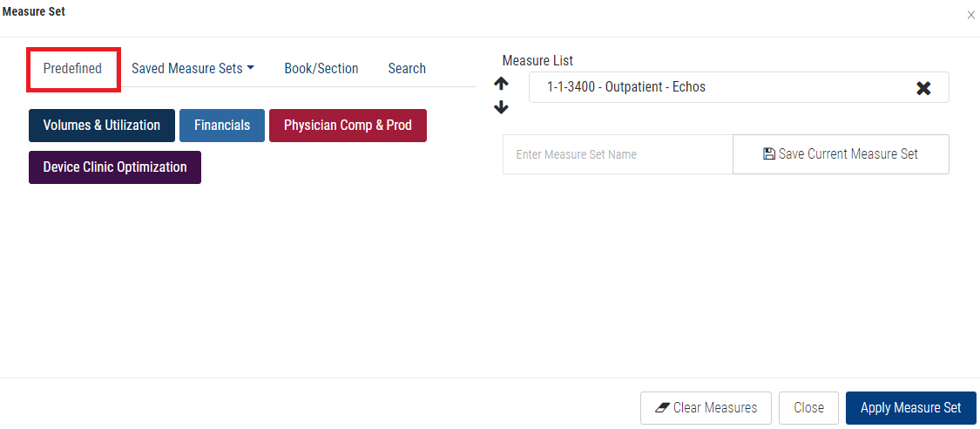Switch to the Predefined tab
Image resolution: width=980 pixels, height=429 pixels.
(x=73, y=69)
